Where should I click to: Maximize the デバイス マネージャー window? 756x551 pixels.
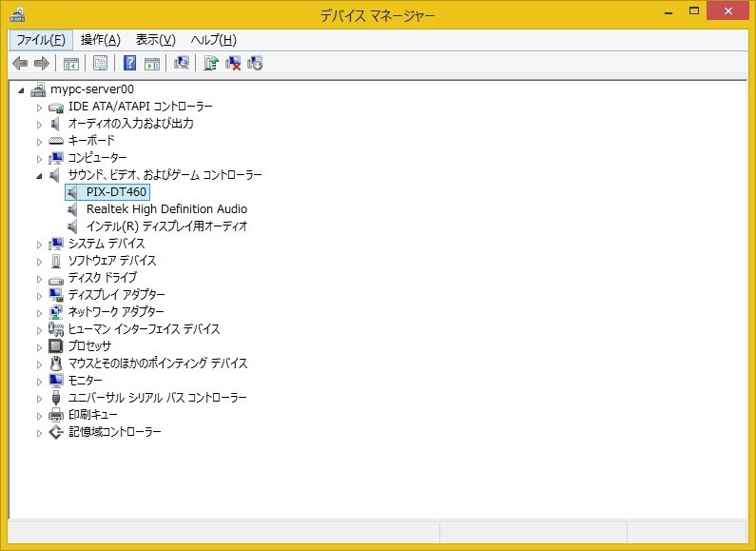[694, 11]
